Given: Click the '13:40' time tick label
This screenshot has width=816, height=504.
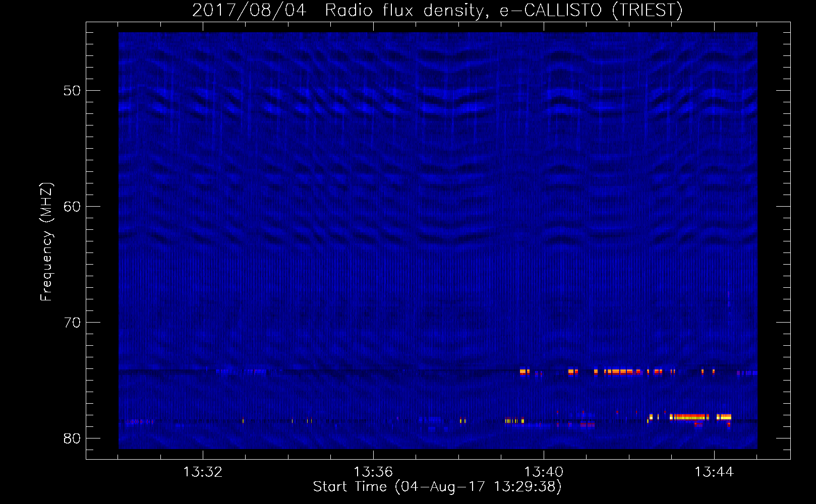Looking at the screenshot, I should click(x=544, y=472).
